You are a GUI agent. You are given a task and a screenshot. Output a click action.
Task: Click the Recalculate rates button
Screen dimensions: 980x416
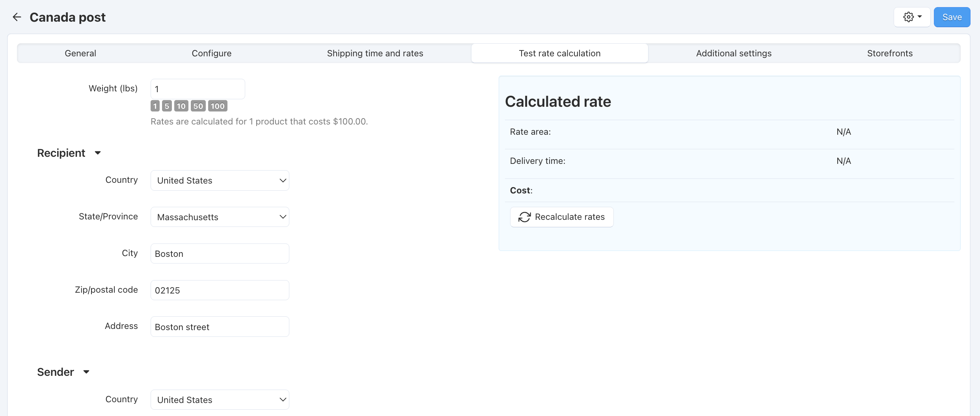click(x=562, y=217)
